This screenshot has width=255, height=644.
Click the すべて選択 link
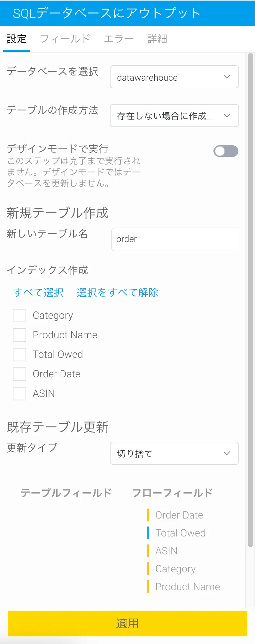click(x=38, y=293)
